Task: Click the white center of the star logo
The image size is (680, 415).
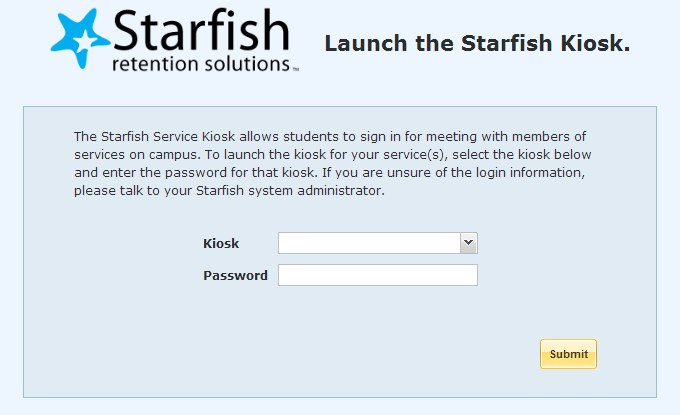Action: click(85, 42)
